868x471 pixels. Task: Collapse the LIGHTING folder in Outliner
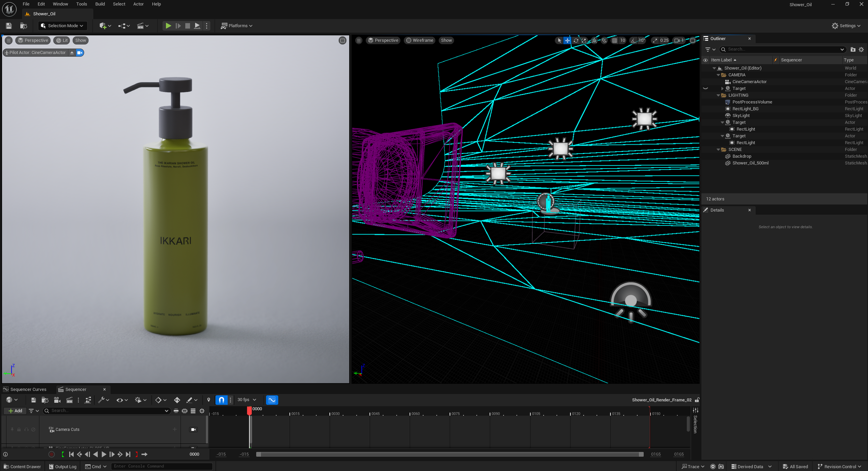(x=718, y=95)
